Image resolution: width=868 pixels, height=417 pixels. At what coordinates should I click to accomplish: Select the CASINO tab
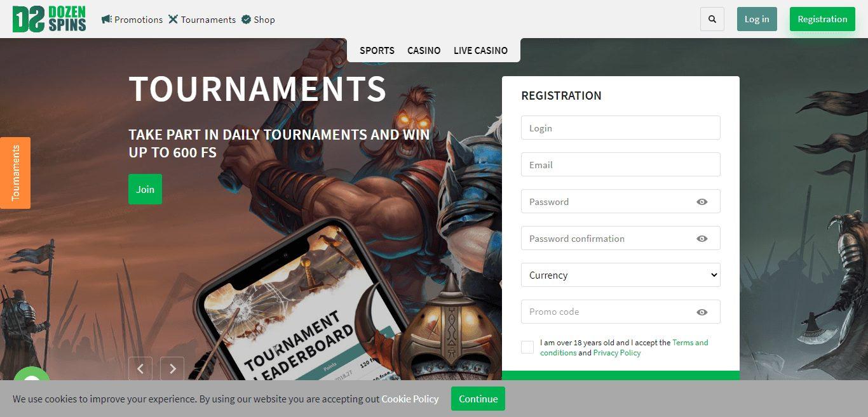424,50
